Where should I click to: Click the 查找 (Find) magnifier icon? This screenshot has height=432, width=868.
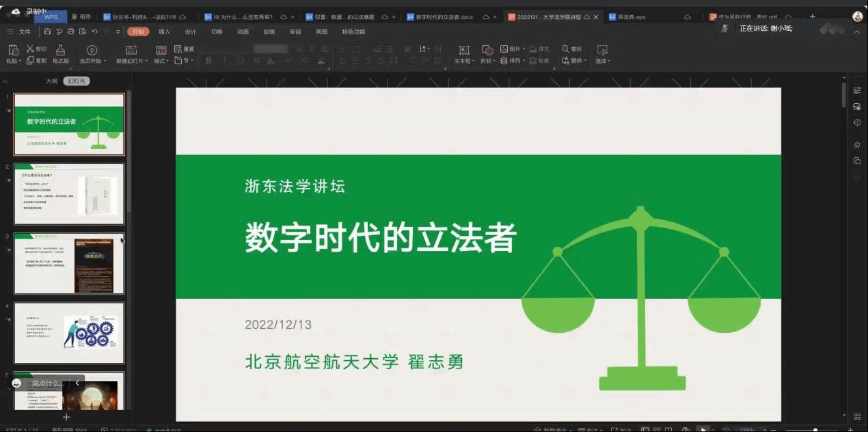pos(566,49)
